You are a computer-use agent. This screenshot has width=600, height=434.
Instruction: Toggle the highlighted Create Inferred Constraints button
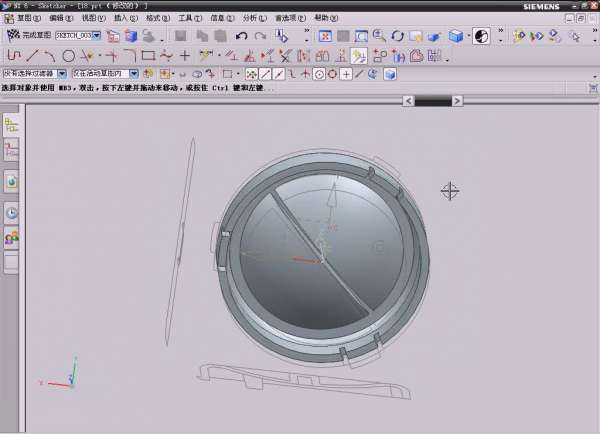[x=359, y=56]
